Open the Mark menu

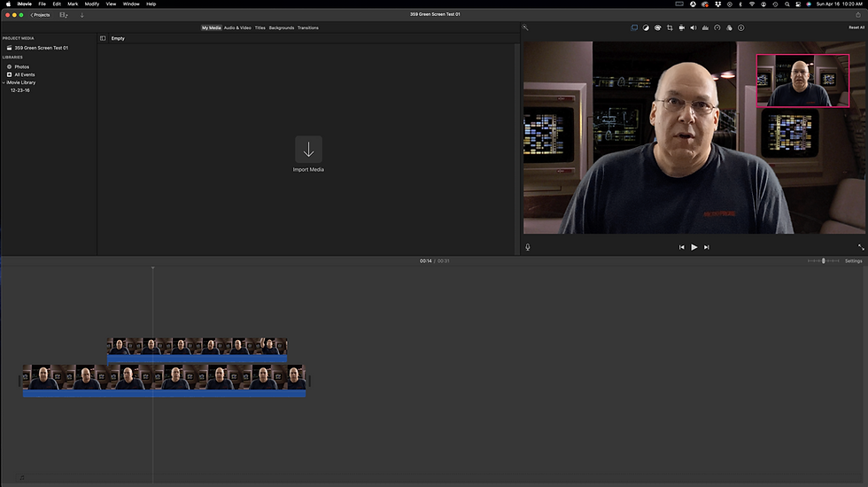coord(73,4)
